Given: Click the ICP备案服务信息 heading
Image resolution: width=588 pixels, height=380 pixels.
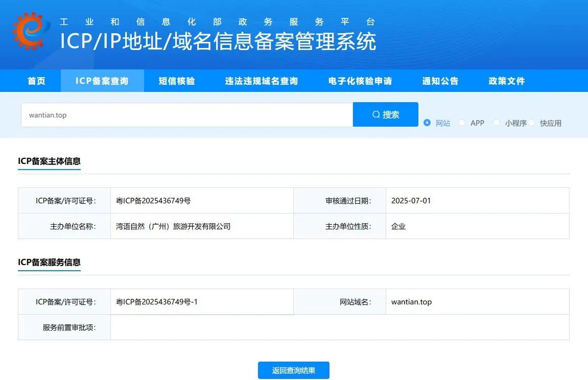Looking at the screenshot, I should 49,263.
